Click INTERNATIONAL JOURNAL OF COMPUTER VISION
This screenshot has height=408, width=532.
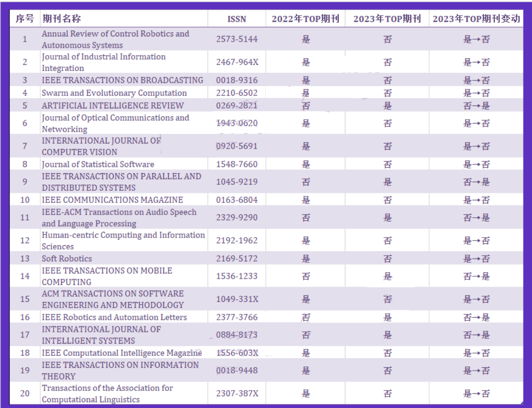tap(101, 146)
